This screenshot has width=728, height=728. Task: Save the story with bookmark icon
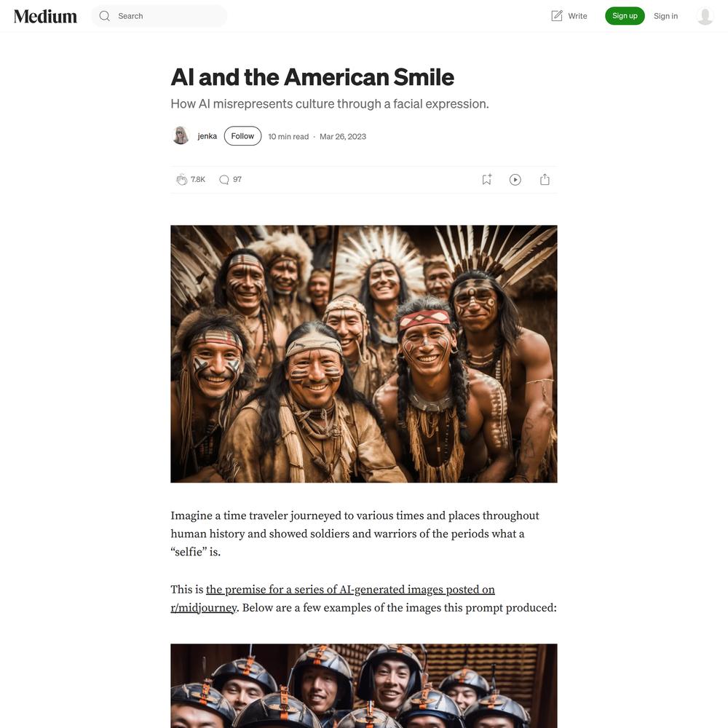486,180
